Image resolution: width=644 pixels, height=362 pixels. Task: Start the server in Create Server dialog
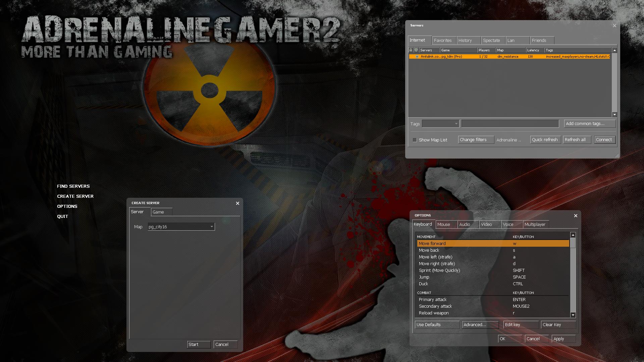coord(199,345)
